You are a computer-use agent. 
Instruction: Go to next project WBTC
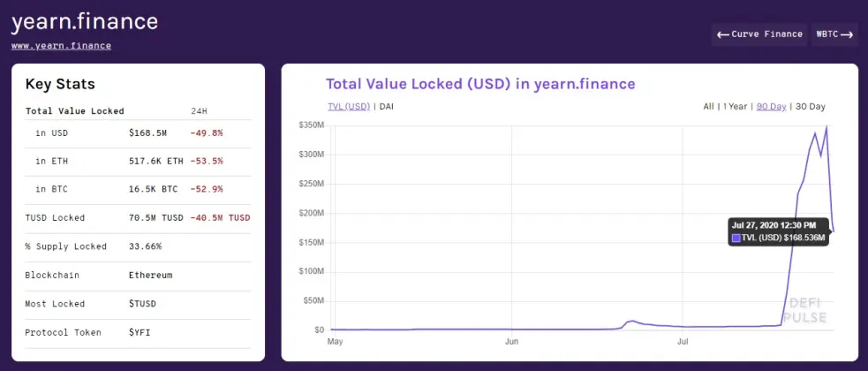[834, 34]
